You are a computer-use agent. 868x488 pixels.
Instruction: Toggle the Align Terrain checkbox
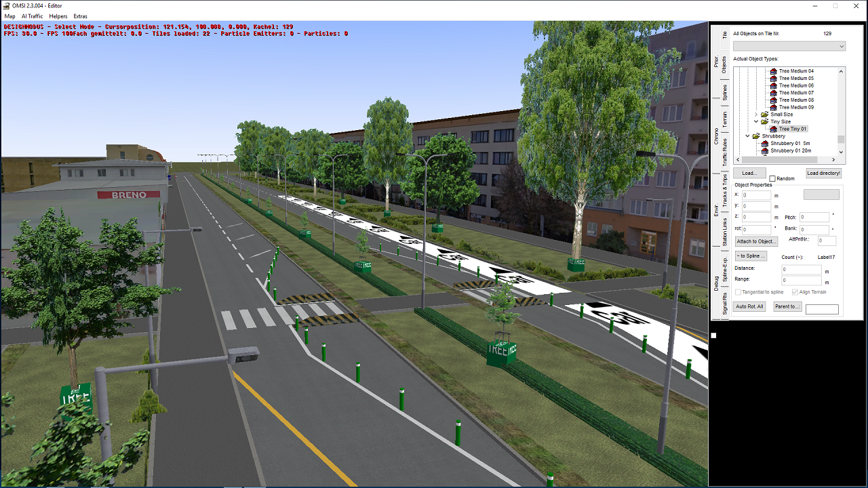[795, 292]
